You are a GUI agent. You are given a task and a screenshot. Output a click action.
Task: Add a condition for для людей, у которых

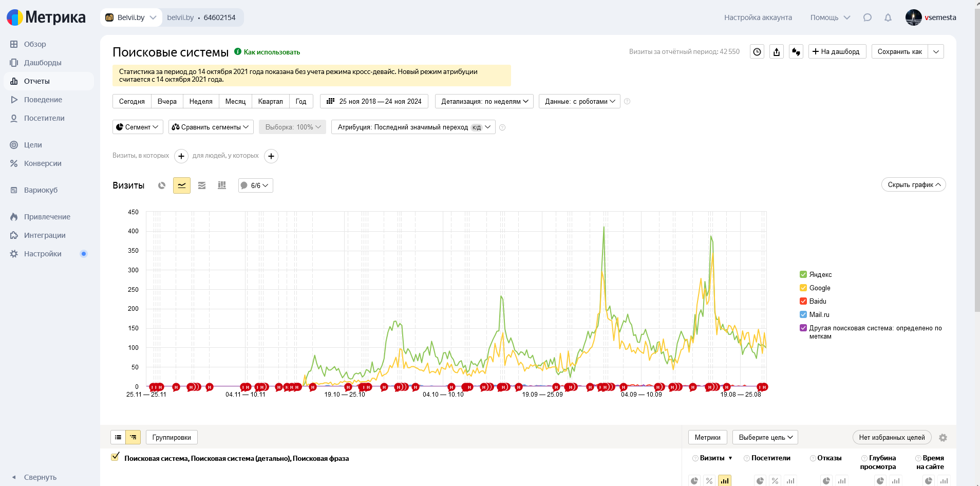(271, 156)
